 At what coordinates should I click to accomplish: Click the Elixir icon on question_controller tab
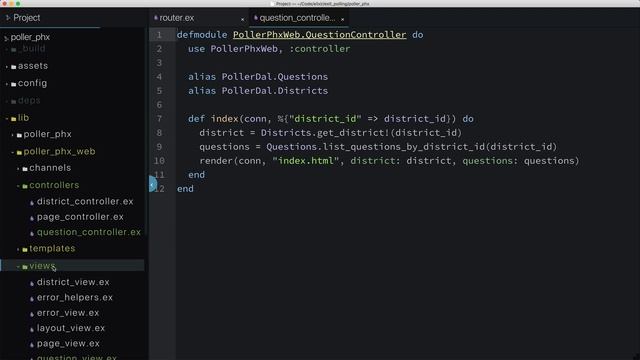pos(256,18)
